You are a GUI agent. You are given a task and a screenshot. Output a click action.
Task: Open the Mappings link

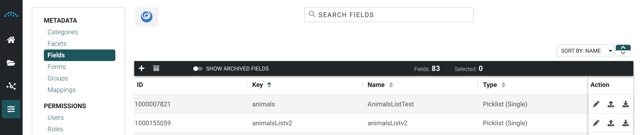(x=62, y=90)
